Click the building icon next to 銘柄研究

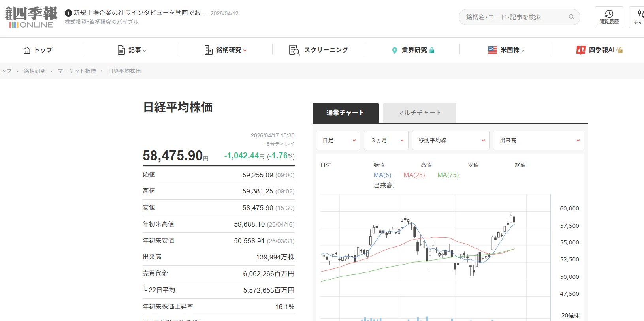[x=209, y=50]
